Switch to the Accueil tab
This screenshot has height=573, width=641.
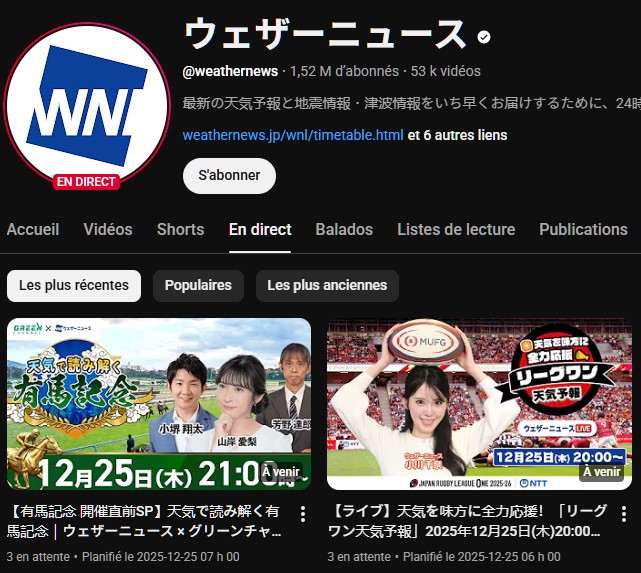33,229
